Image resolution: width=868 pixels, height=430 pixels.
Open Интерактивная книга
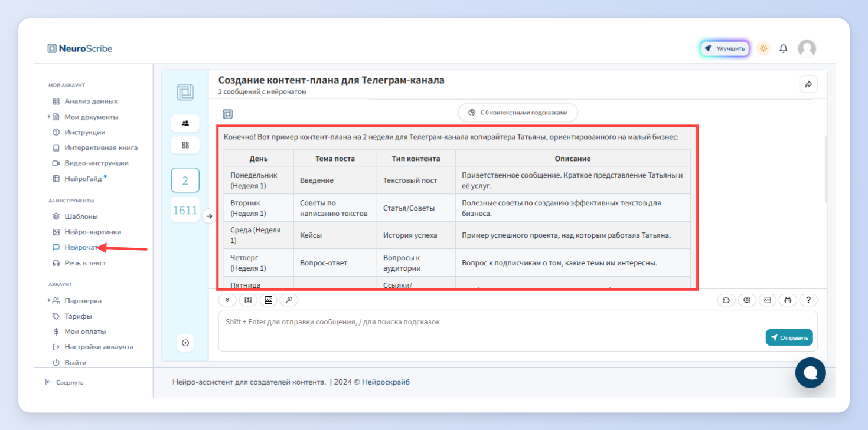tap(101, 147)
